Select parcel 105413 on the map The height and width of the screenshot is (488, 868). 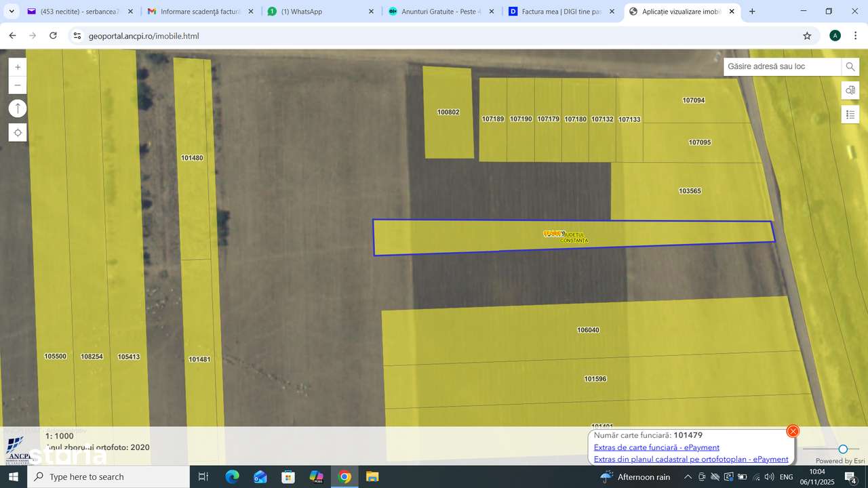[129, 357]
